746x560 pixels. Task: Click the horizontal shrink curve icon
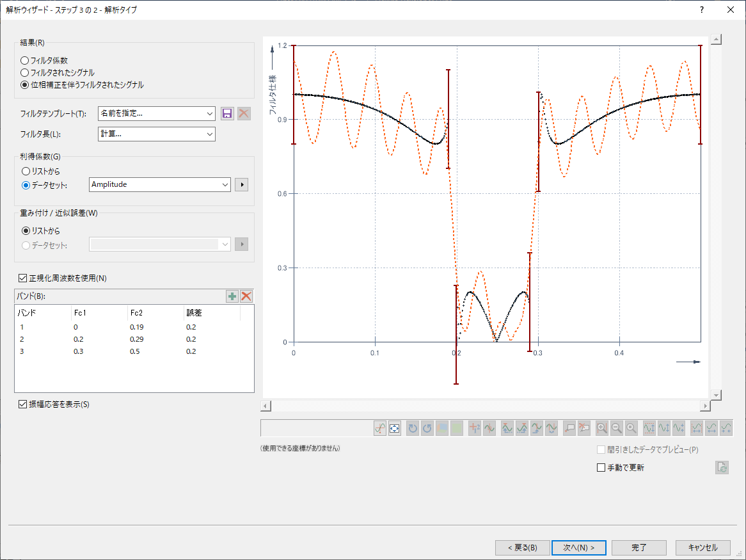point(726,428)
